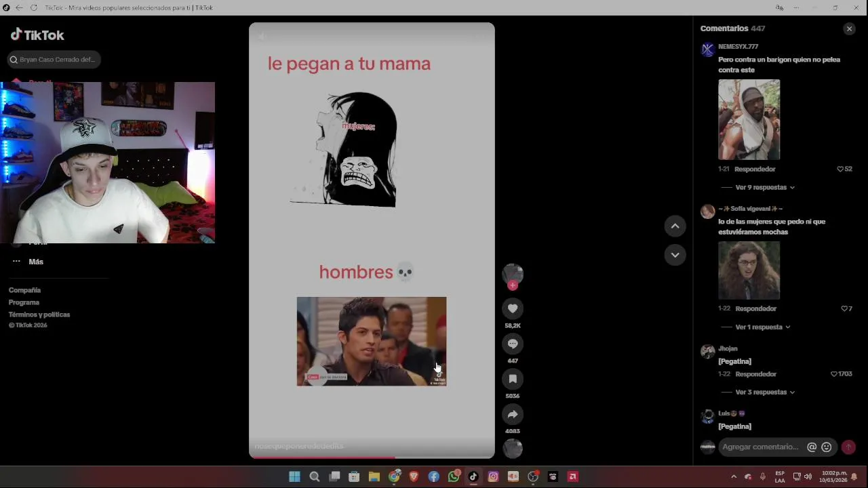Like the video with the heart icon

click(x=513, y=308)
